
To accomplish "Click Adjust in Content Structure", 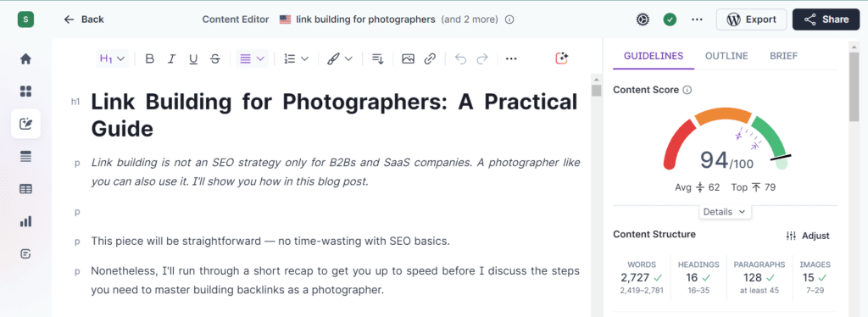I will coord(808,236).
